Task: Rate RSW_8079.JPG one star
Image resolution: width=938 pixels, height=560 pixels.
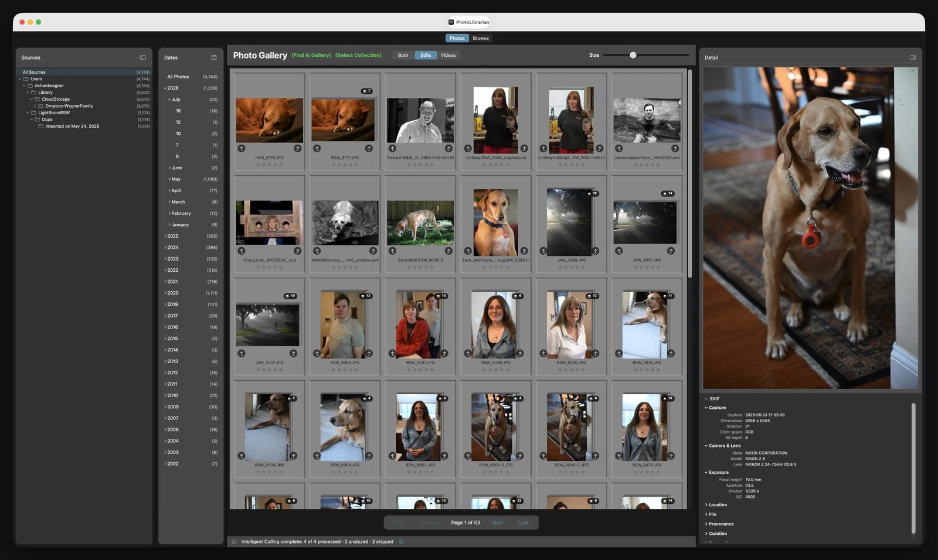Action: tap(635, 472)
